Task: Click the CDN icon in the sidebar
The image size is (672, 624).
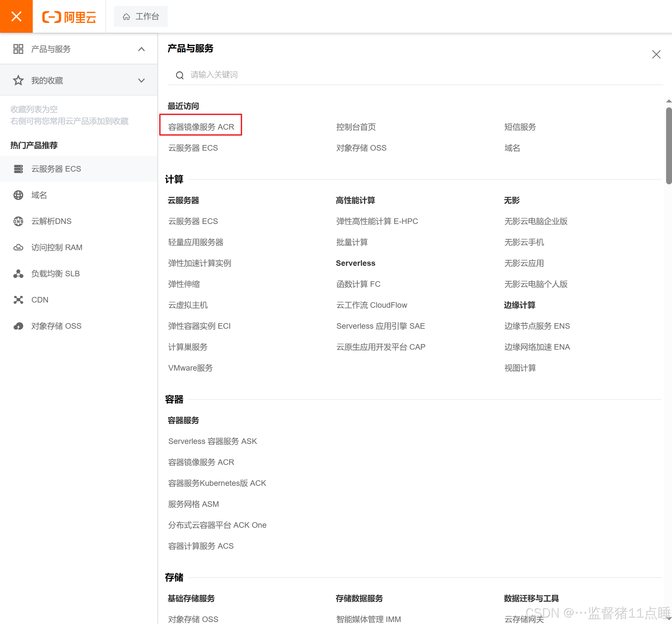Action: 18,300
